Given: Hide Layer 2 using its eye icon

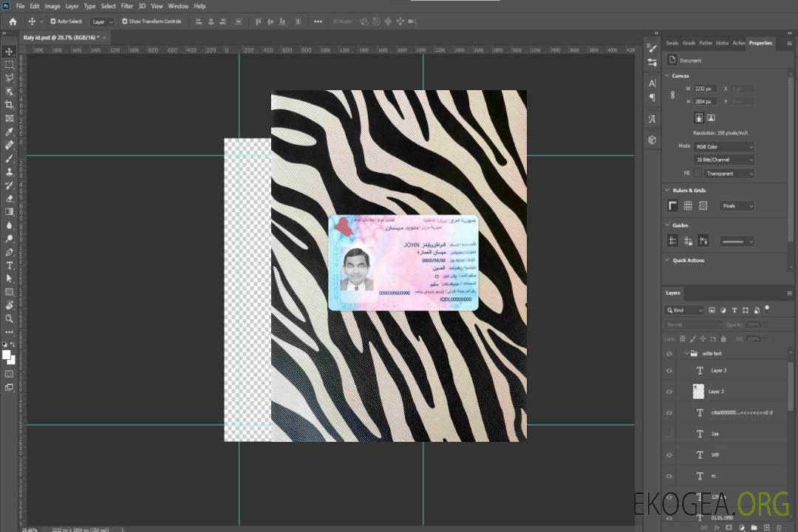Looking at the screenshot, I should pos(669,370).
